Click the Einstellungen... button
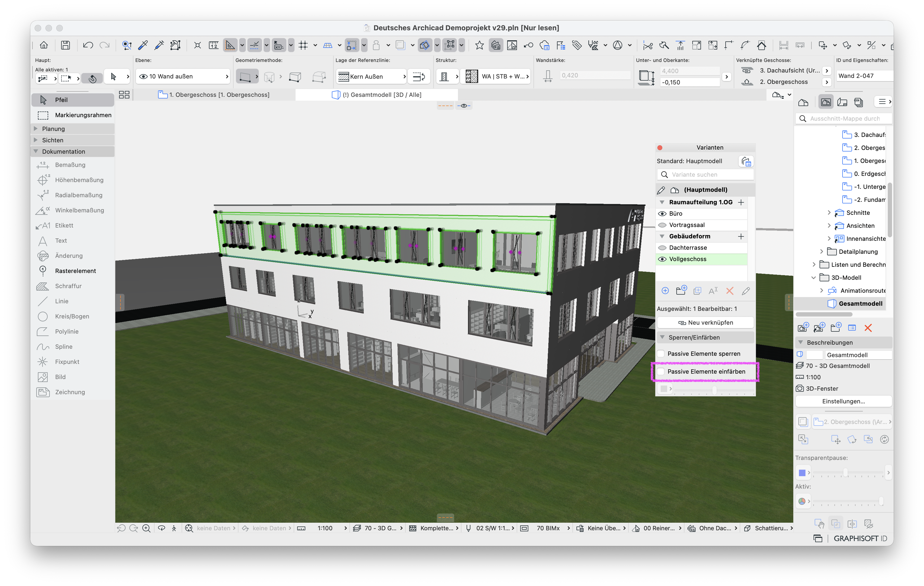The height and width of the screenshot is (586, 924). pos(843,401)
